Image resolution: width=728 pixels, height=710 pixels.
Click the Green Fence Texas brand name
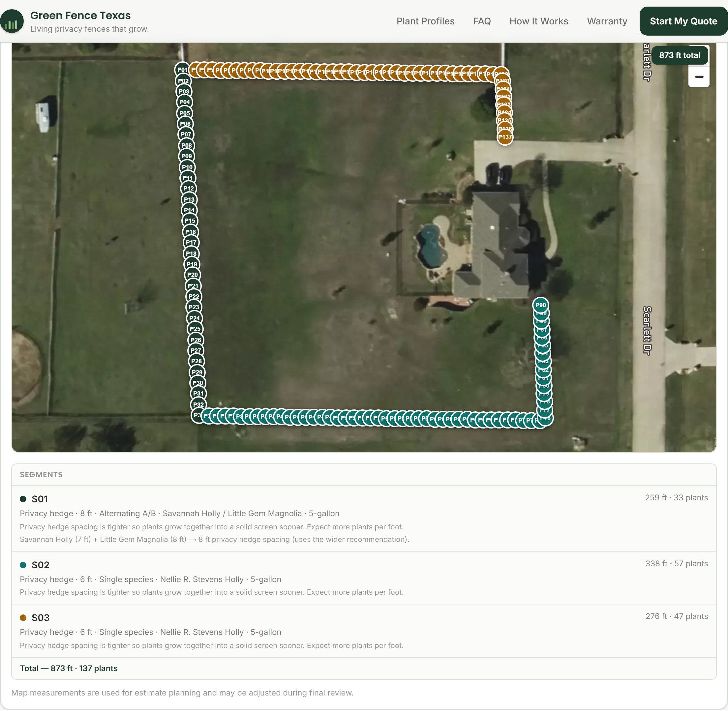80,15
